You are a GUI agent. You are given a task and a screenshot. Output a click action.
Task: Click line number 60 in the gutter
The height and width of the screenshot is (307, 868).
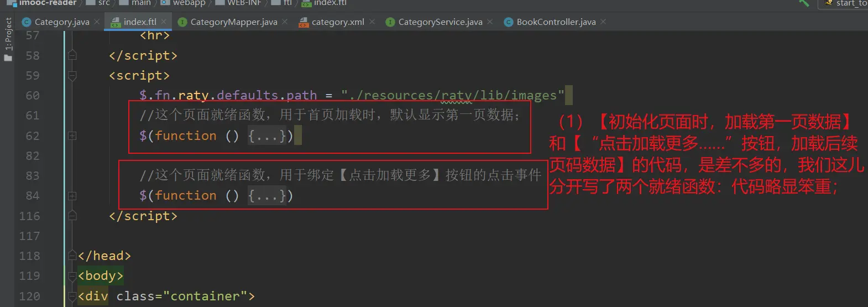33,96
